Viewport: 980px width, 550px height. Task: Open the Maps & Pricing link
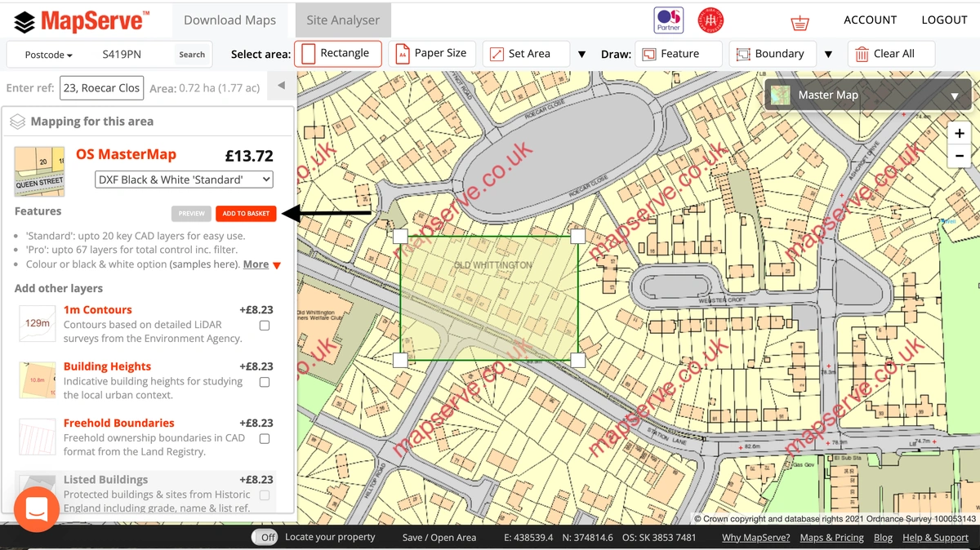coord(832,538)
